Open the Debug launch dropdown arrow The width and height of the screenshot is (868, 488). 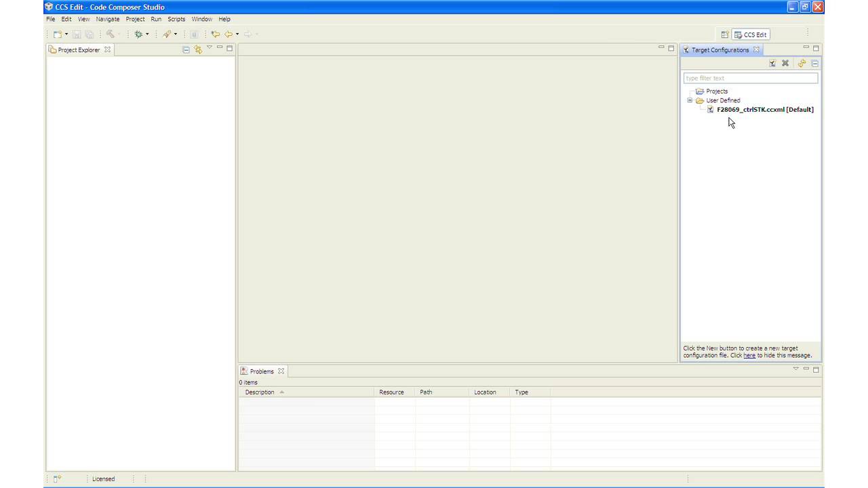[x=147, y=34]
